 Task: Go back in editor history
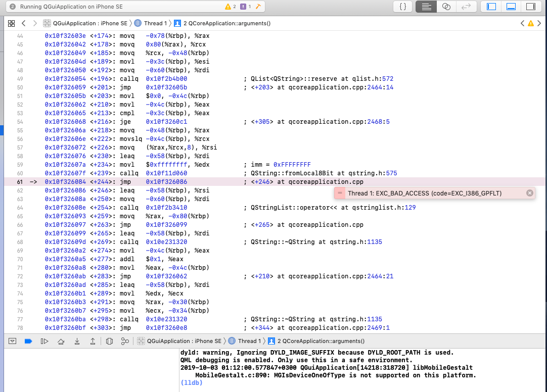click(24, 23)
